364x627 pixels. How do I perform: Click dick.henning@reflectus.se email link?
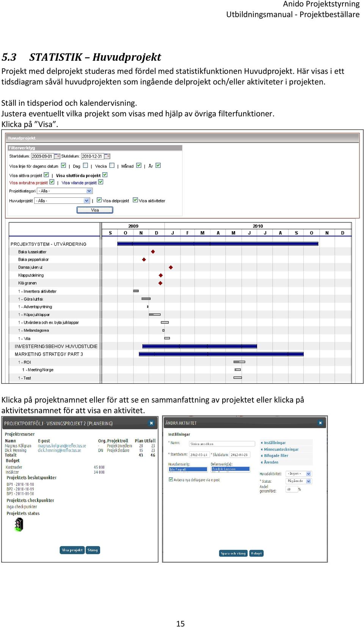[x=59, y=450]
